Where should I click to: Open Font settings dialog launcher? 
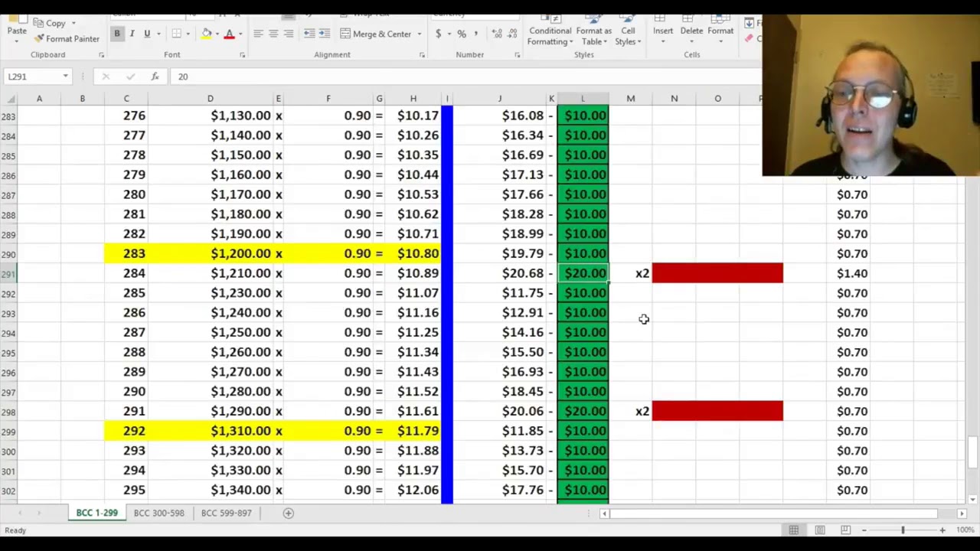click(242, 55)
